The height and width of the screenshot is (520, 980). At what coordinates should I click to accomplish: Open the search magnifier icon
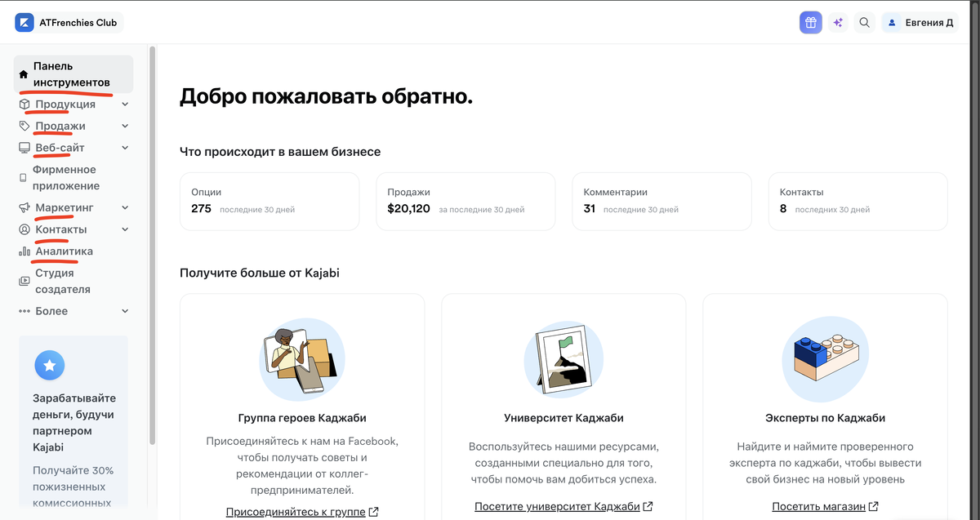(x=864, y=23)
